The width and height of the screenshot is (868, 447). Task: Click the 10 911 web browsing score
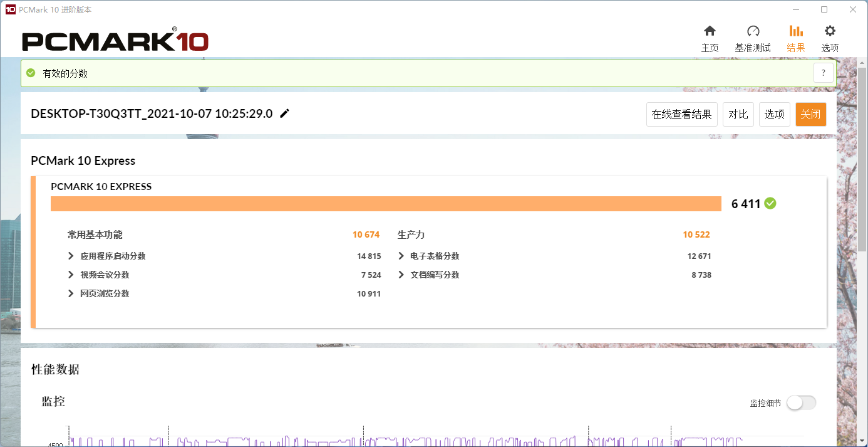(x=369, y=293)
